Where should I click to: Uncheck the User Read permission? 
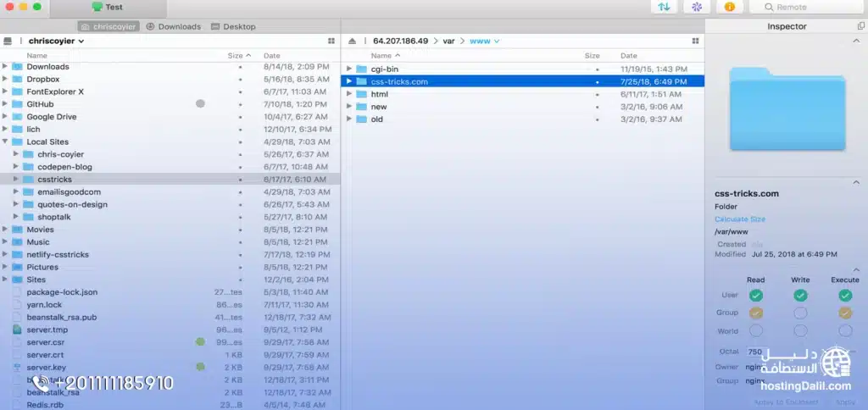[755, 296]
